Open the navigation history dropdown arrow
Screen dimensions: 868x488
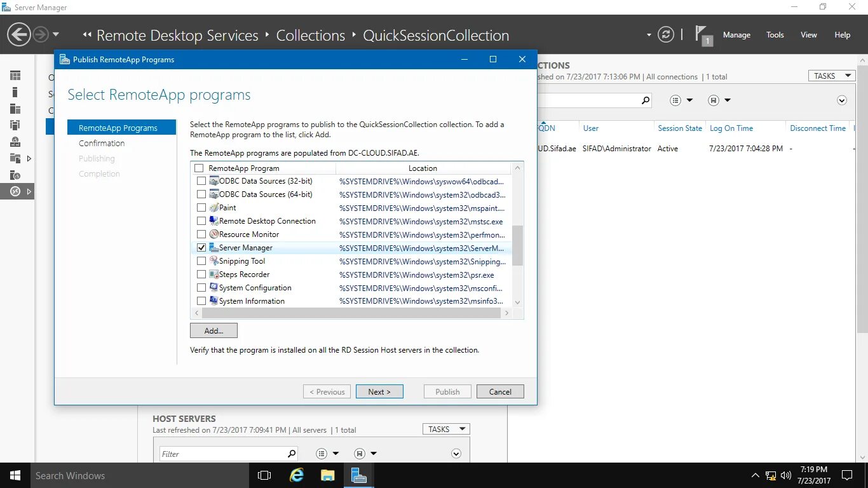(56, 34)
